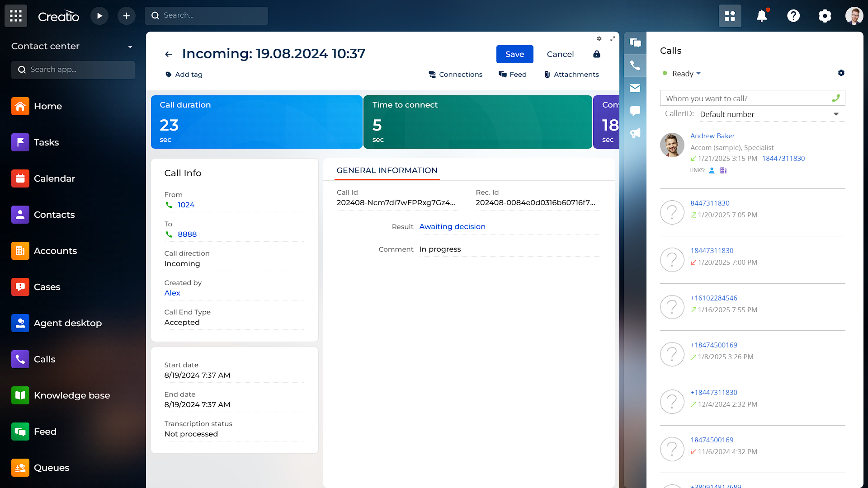This screenshot has height=488, width=868.
Task: Click the +18474500169 call number
Action: (x=714, y=345)
